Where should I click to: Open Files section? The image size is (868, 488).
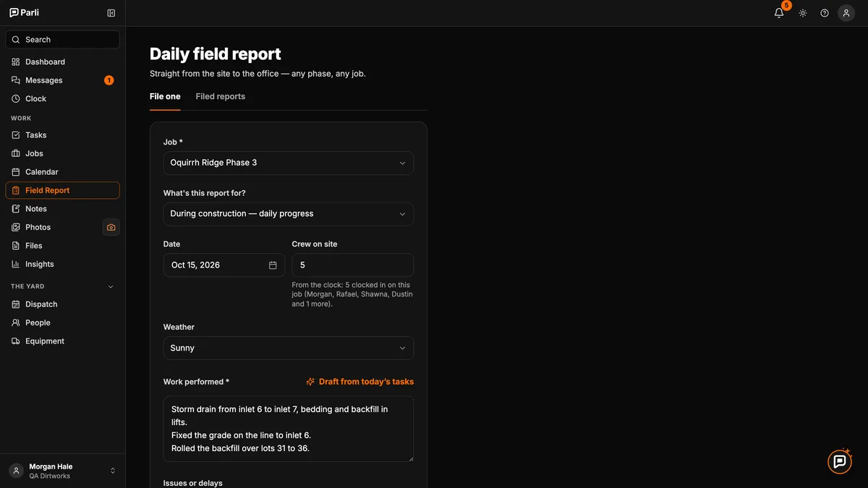coord(62,246)
